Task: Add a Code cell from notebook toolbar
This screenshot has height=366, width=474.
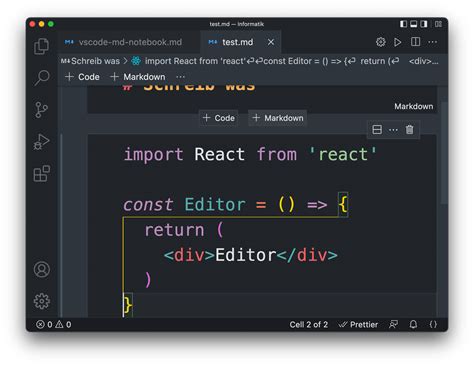Action: click(82, 77)
